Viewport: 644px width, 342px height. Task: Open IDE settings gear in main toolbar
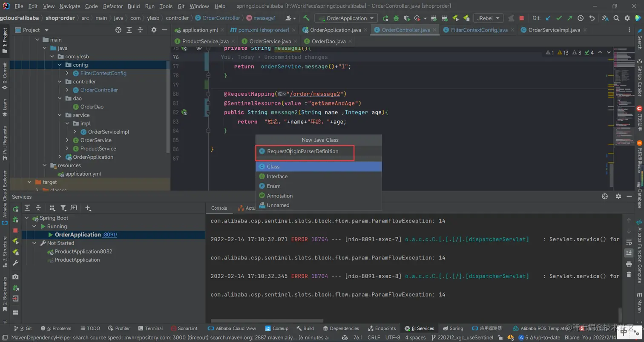pos(627,18)
